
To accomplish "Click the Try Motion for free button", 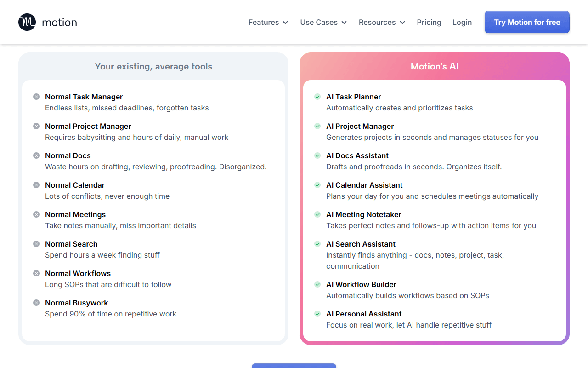I will [x=527, y=22].
